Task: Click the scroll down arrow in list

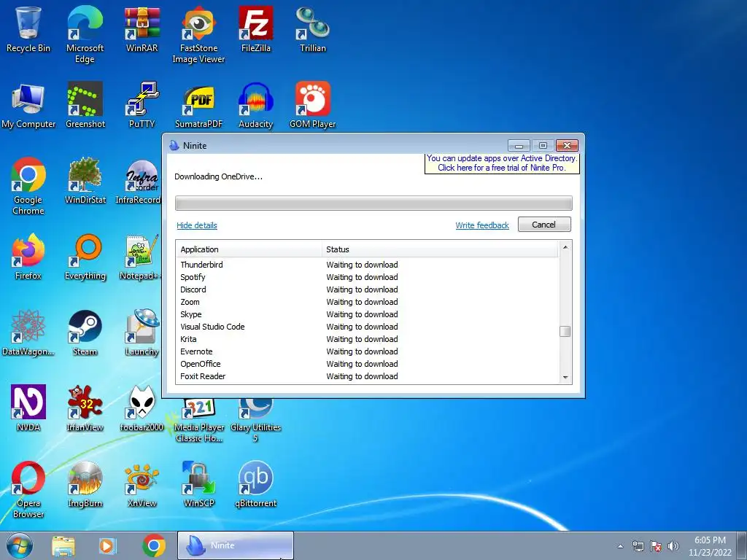Action: click(565, 378)
